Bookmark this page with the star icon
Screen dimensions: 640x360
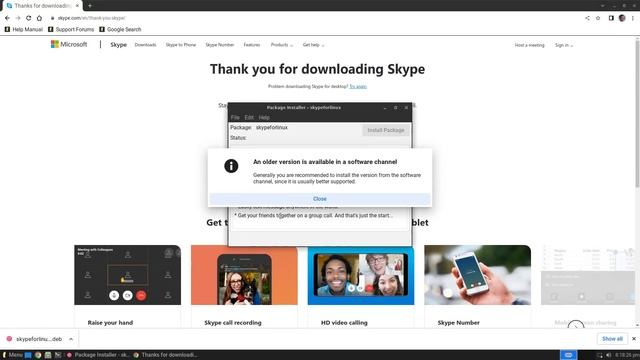point(598,18)
